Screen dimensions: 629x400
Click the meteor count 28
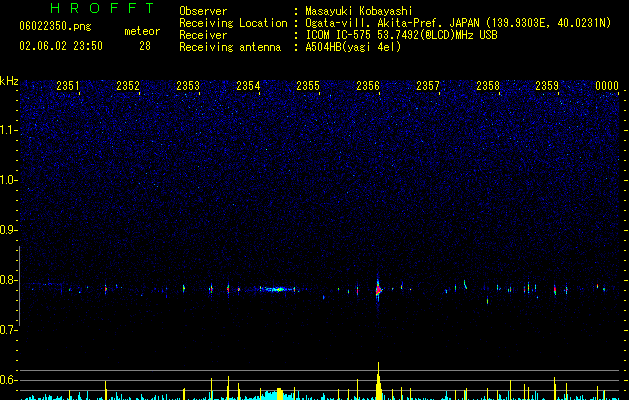(x=145, y=46)
